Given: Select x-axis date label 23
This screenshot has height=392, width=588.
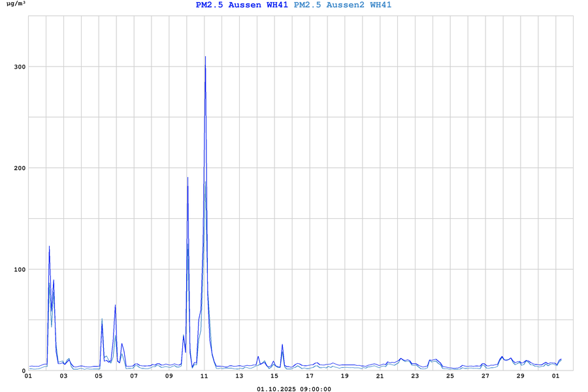Looking at the screenshot, I should point(415,376).
